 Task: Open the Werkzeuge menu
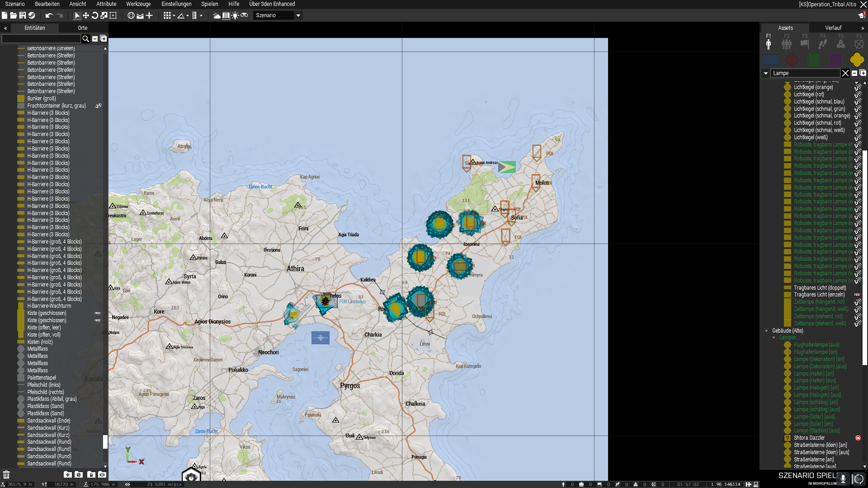pos(138,4)
